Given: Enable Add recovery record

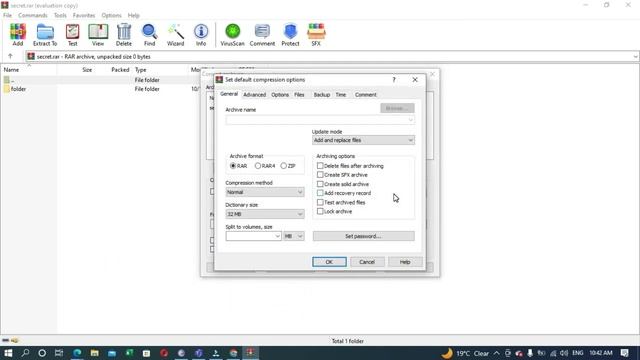Looking at the screenshot, I should (x=320, y=193).
